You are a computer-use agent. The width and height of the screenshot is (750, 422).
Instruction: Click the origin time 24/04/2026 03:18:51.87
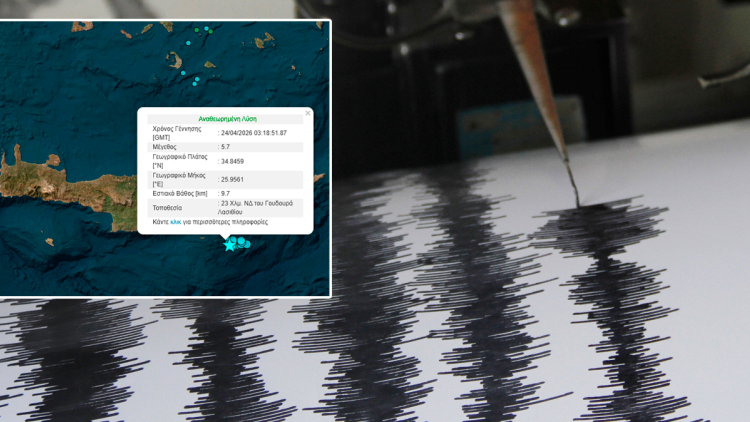tap(254, 133)
